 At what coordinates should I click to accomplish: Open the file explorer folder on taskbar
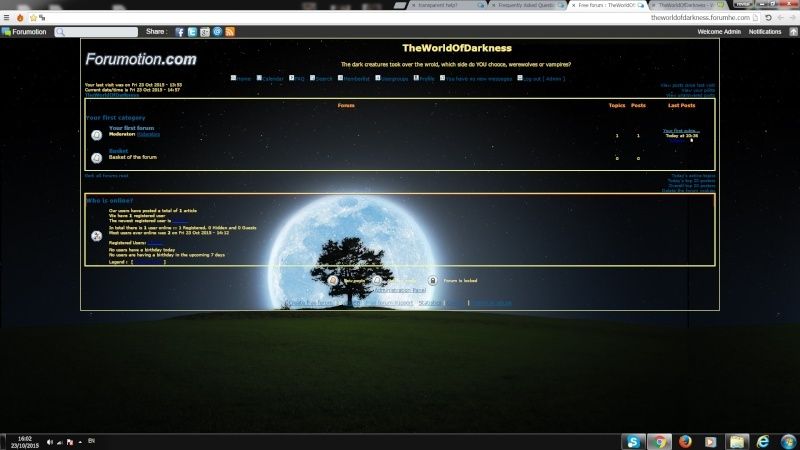pos(737,441)
